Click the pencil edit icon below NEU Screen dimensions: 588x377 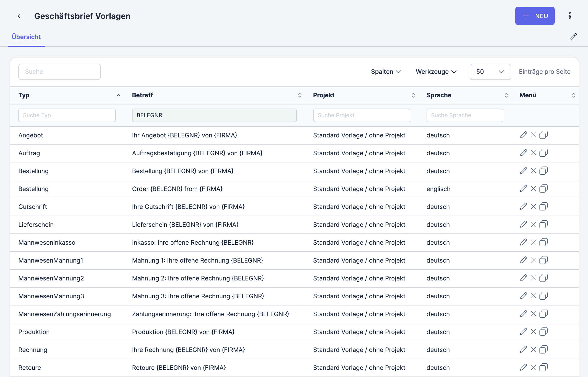573,37
